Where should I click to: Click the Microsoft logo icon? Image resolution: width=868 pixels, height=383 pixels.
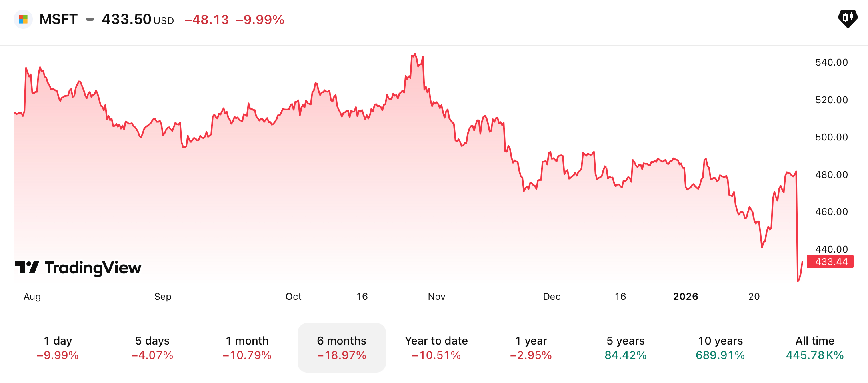23,19
